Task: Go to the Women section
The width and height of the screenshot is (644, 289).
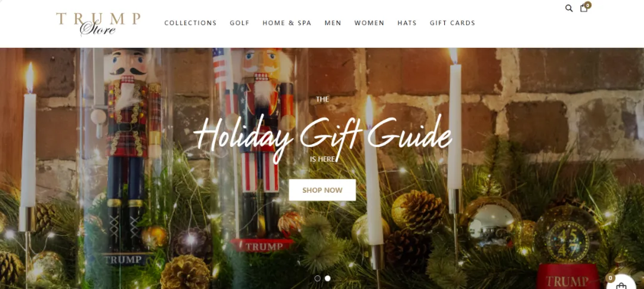Action: pos(369,23)
